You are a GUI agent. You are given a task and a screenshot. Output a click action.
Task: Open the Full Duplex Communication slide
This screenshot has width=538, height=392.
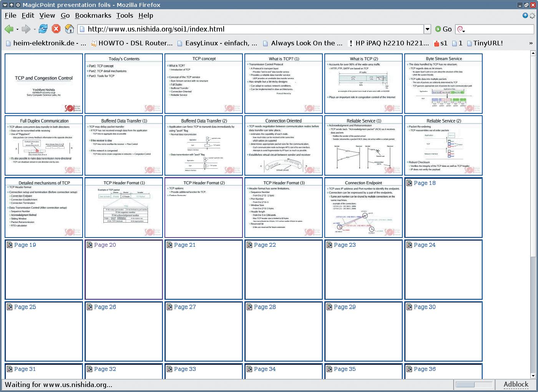pos(44,146)
